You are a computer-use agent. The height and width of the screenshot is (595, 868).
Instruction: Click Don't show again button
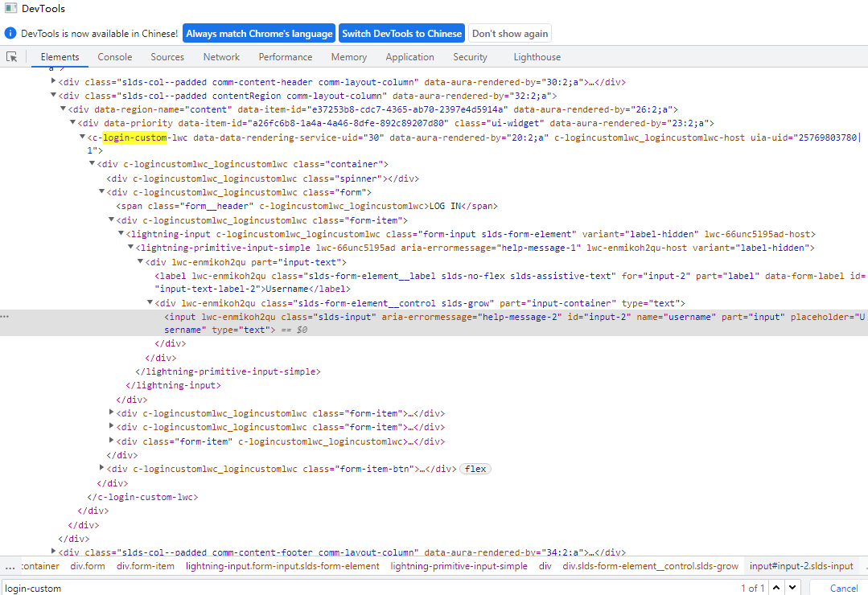coord(510,33)
